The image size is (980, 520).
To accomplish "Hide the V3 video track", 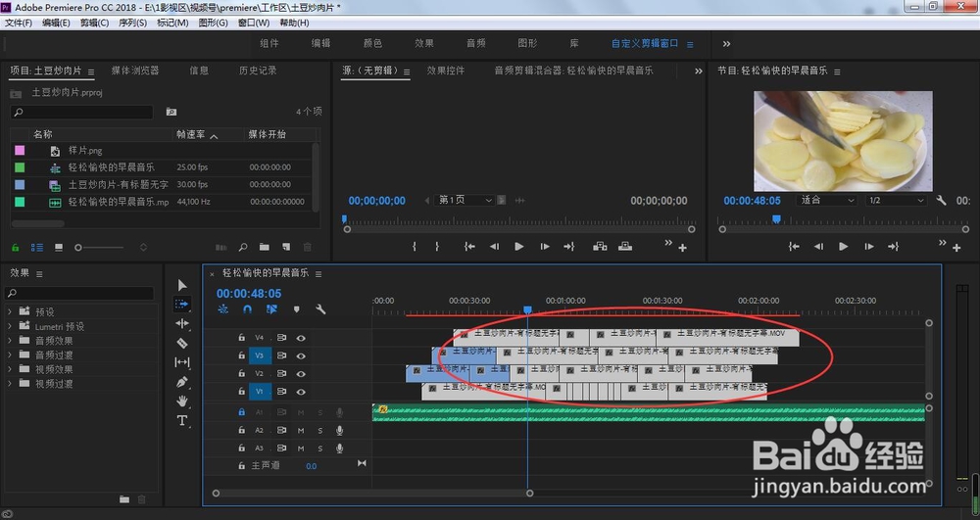I will point(301,355).
